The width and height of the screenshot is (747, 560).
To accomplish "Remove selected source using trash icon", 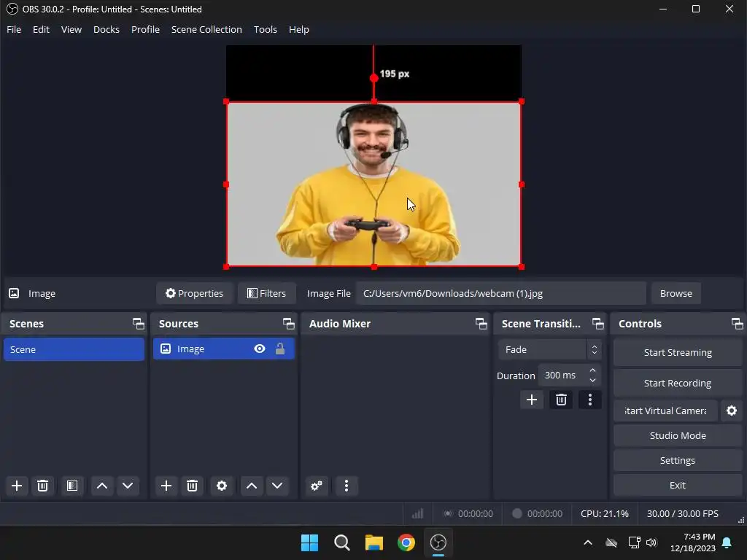I will (x=192, y=486).
